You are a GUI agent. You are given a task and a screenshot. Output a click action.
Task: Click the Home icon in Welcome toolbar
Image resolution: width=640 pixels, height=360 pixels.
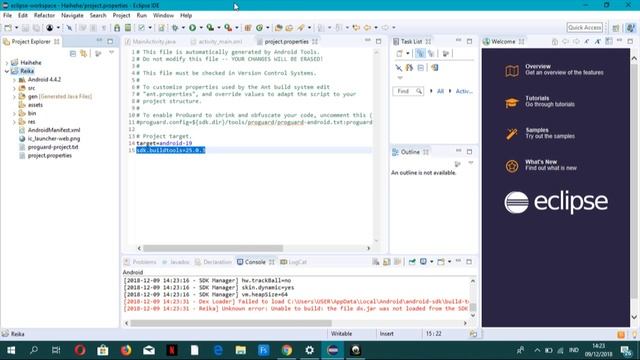tap(554, 41)
